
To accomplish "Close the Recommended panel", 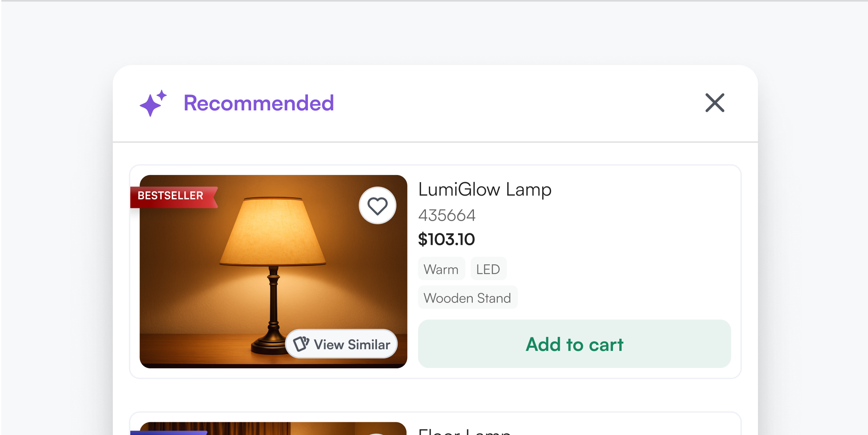I will coord(715,103).
